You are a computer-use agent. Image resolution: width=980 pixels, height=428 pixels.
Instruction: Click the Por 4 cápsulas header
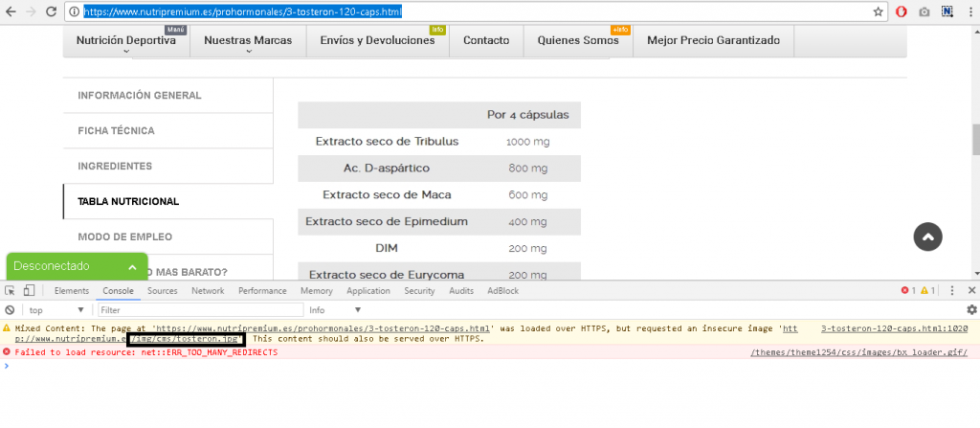[x=528, y=115]
